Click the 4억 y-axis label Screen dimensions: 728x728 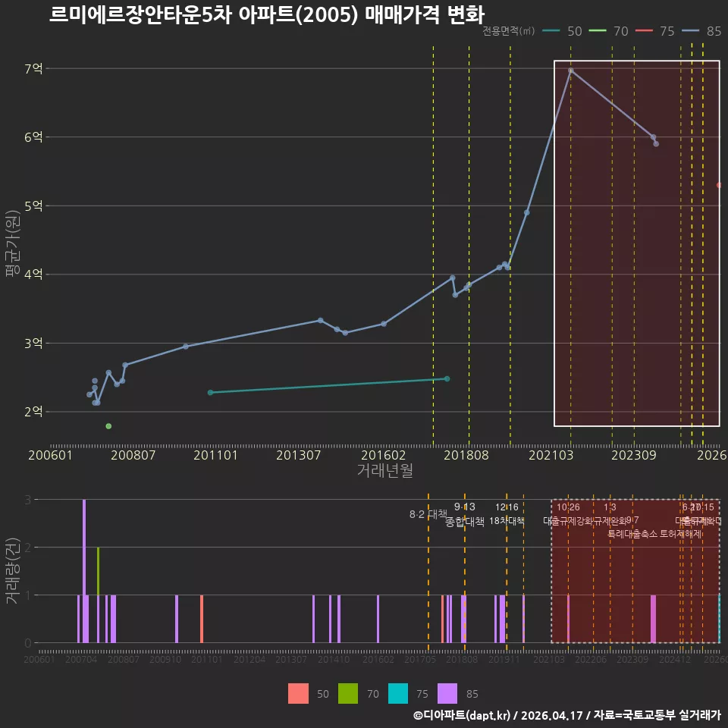click(33, 274)
